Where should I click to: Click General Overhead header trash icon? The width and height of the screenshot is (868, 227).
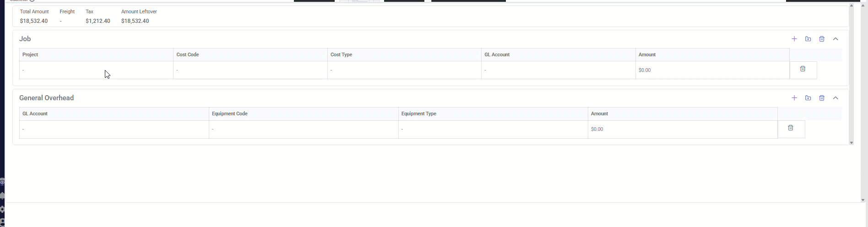point(822,98)
